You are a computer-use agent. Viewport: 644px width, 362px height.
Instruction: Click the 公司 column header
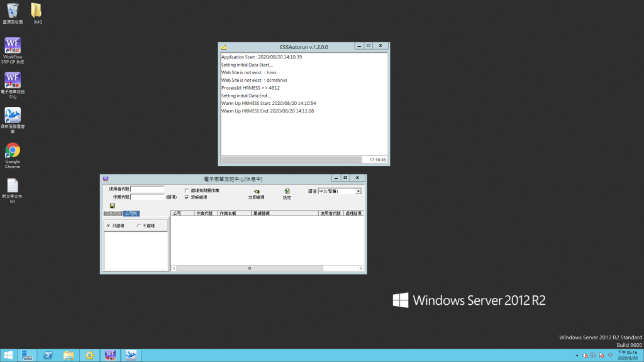pos(183,214)
